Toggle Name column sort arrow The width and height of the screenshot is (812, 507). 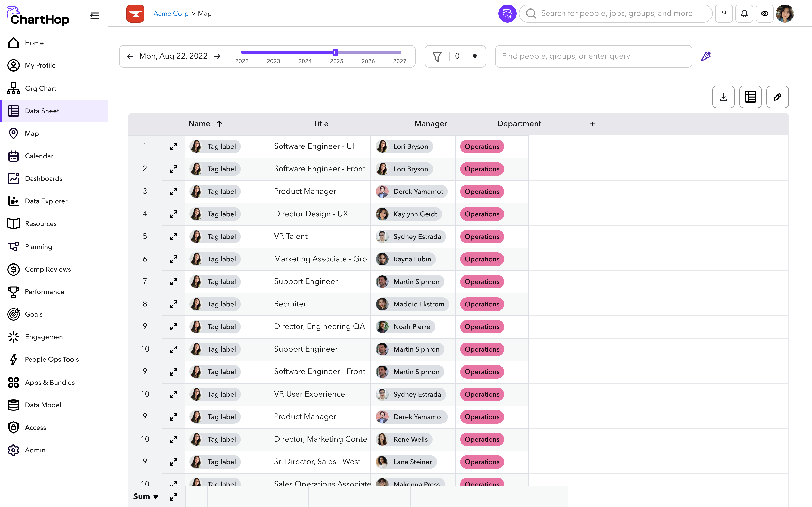click(x=219, y=124)
